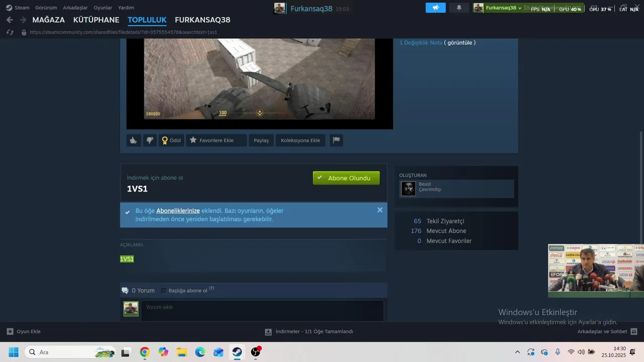644x362 pixels.
Task: Open OBS Studio from the taskbar
Action: (256, 352)
